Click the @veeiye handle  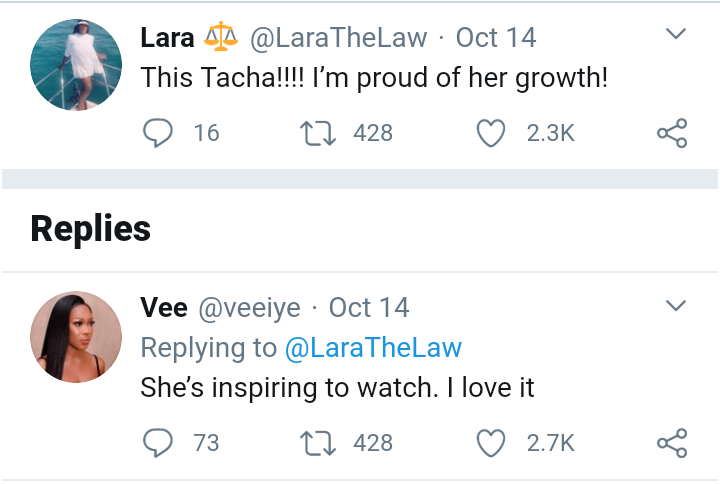pyautogui.click(x=250, y=308)
